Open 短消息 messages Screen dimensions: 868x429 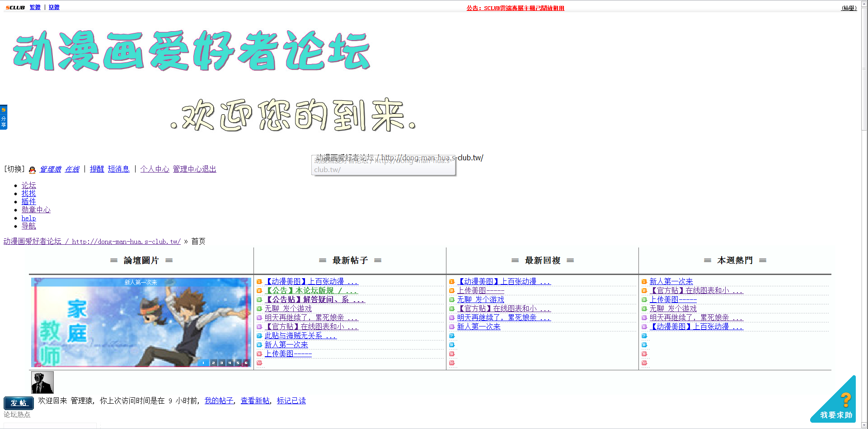point(118,169)
